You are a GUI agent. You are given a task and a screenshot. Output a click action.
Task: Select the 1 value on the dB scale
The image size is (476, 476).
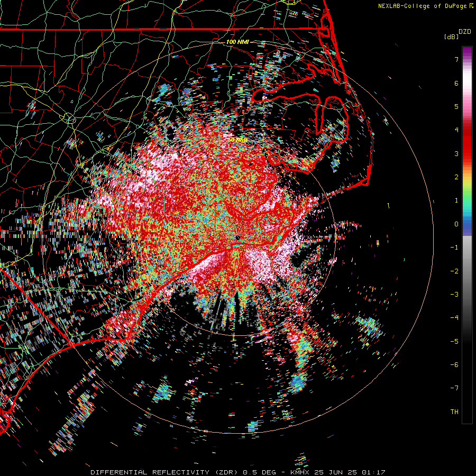click(456, 200)
